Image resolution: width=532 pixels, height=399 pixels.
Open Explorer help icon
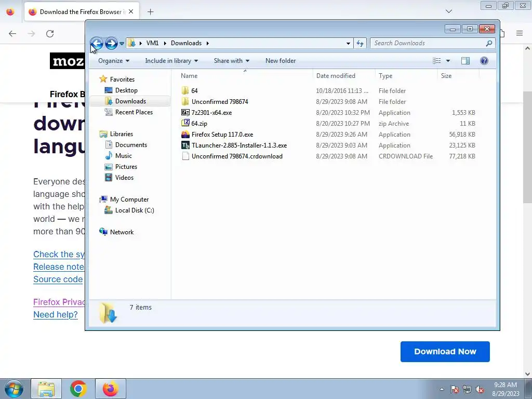click(x=484, y=61)
